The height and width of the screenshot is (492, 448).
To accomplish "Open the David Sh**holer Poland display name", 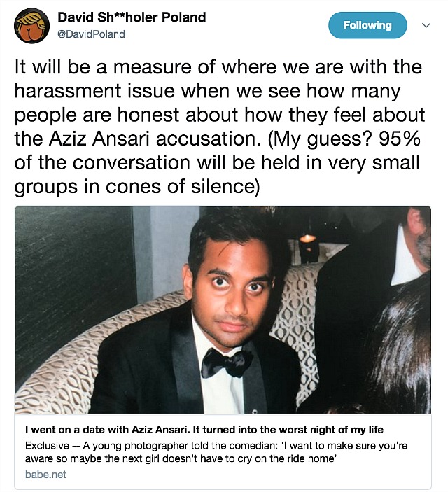I will pos(132,17).
